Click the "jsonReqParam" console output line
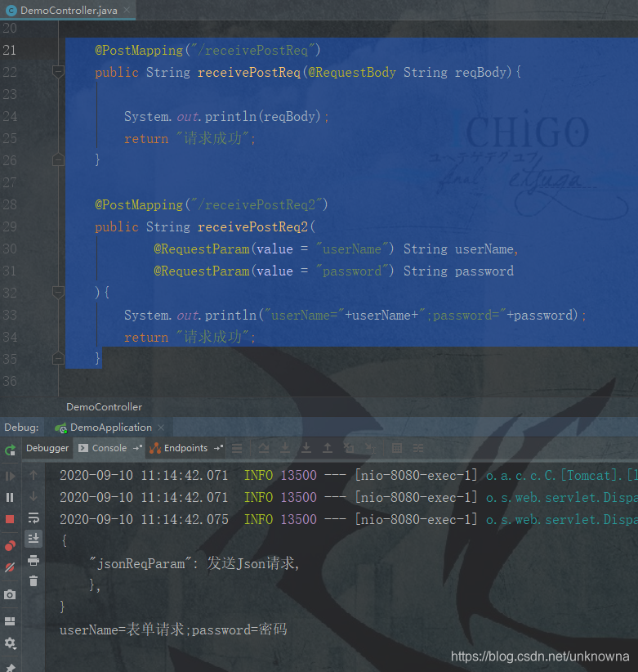 click(194, 563)
